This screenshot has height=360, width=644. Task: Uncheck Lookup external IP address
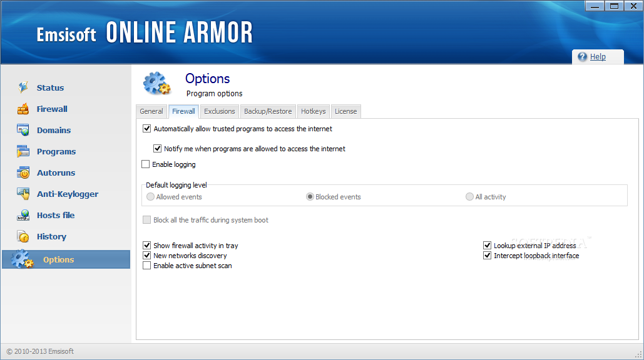tap(487, 245)
